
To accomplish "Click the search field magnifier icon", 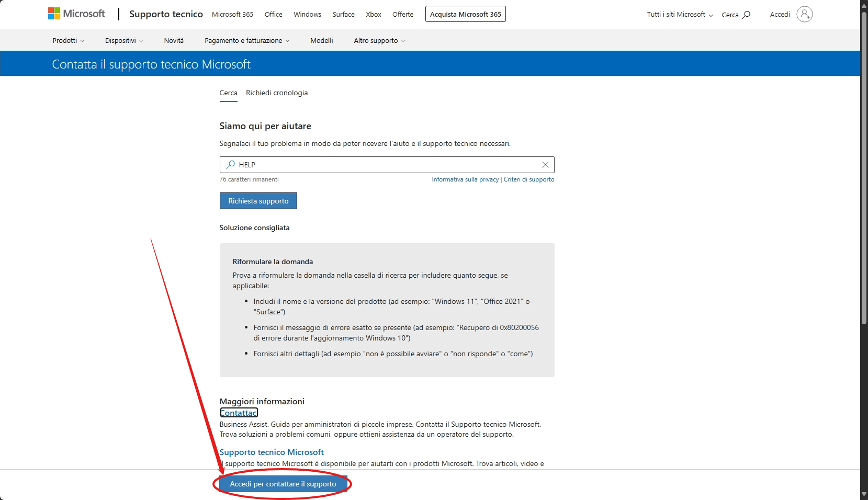I will click(x=230, y=165).
